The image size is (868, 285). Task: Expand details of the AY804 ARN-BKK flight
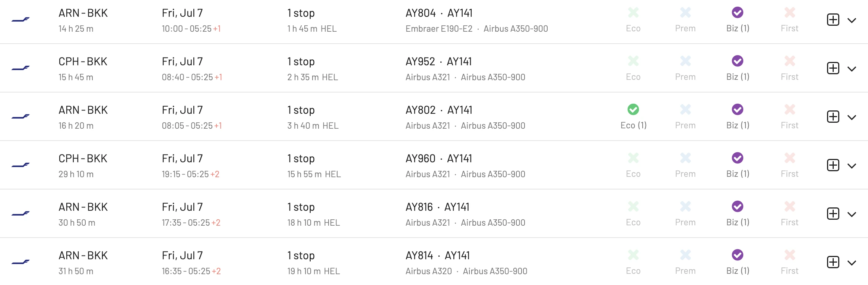[852, 21]
